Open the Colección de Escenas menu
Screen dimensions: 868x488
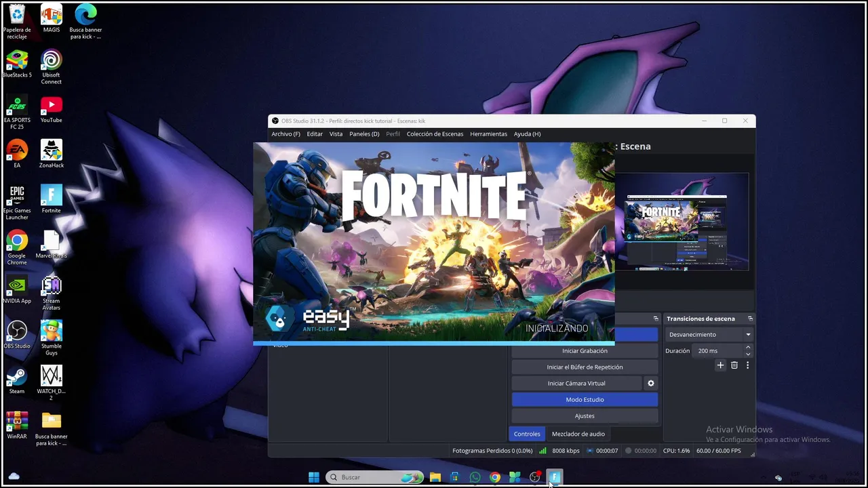(x=435, y=134)
